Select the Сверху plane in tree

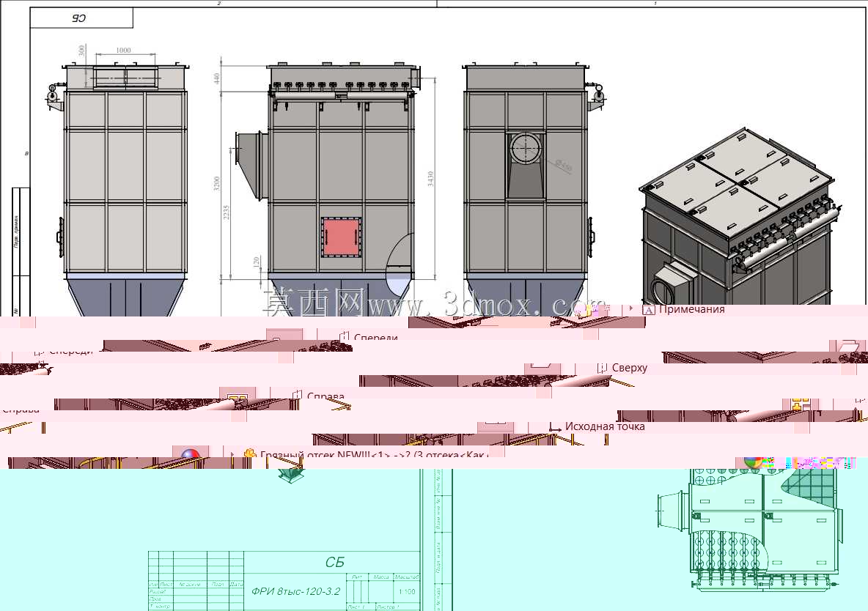[x=630, y=368]
